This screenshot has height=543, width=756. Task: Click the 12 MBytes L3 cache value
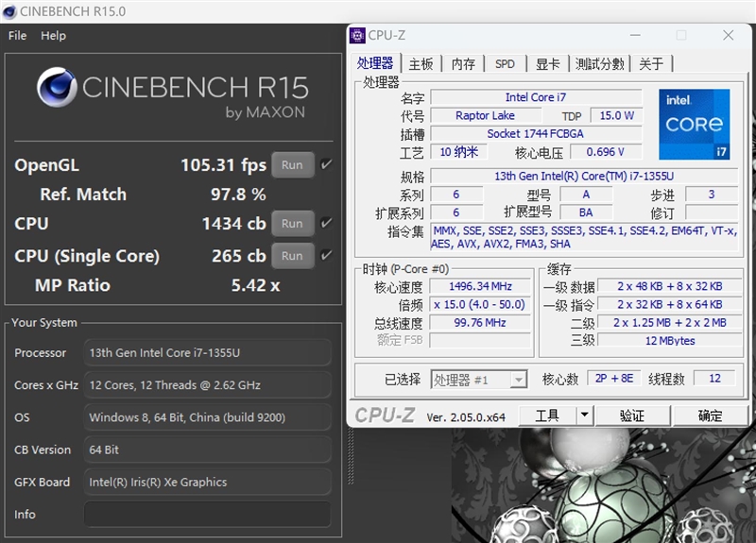[x=670, y=341]
